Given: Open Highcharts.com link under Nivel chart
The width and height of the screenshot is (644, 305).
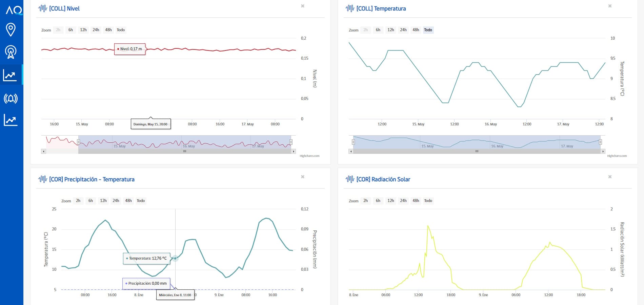Looking at the screenshot, I should click(x=309, y=156).
